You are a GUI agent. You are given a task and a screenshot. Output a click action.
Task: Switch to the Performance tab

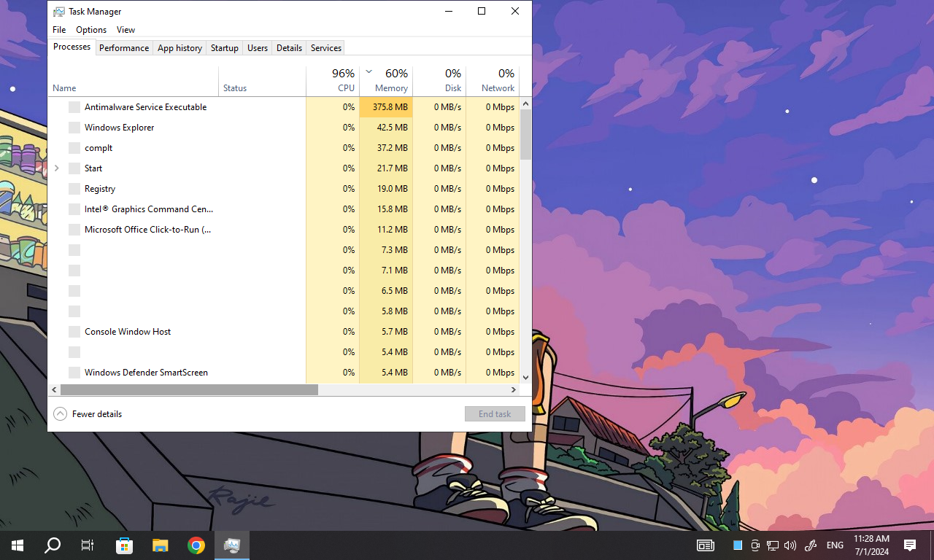(x=124, y=48)
